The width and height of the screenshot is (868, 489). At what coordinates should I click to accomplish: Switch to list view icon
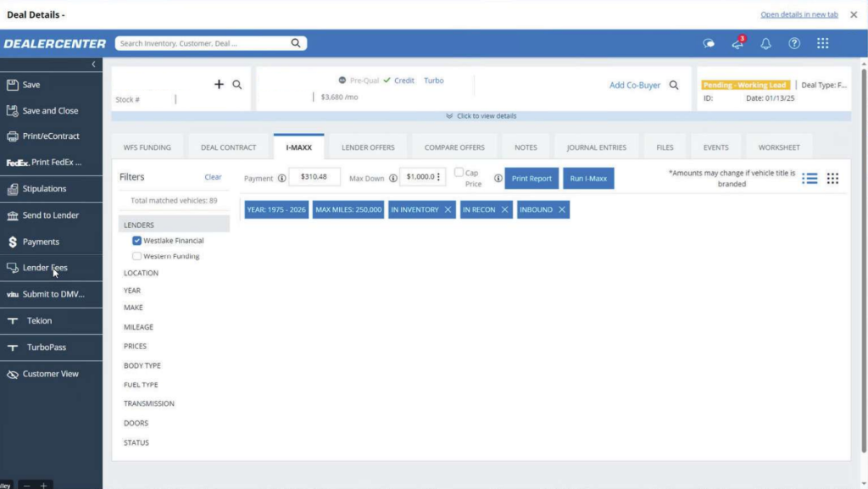810,178
